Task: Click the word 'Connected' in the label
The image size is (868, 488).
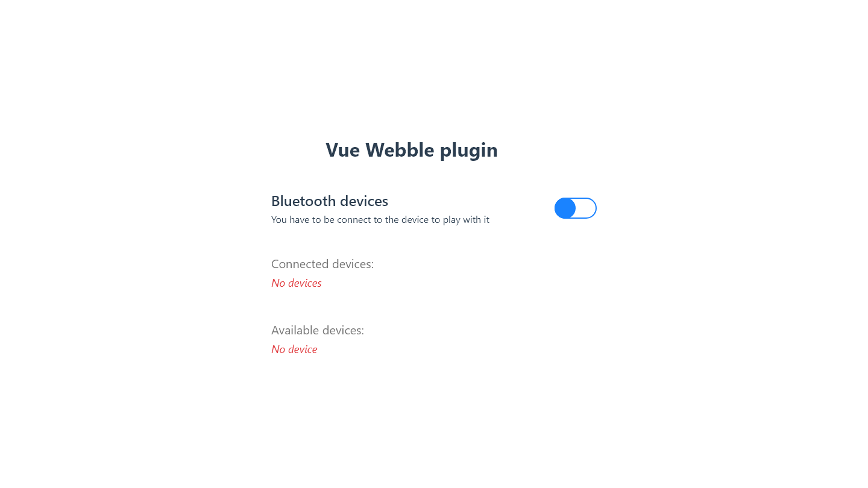Action: 300,264
